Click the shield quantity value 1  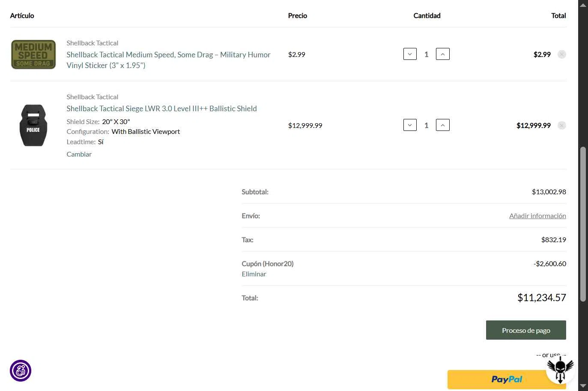coord(426,125)
